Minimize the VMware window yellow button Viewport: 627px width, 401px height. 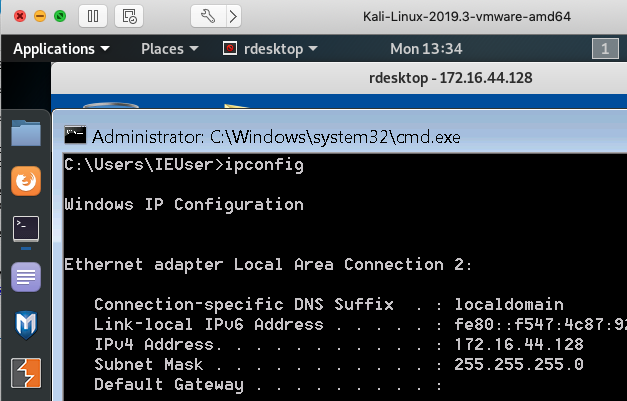coord(40,16)
